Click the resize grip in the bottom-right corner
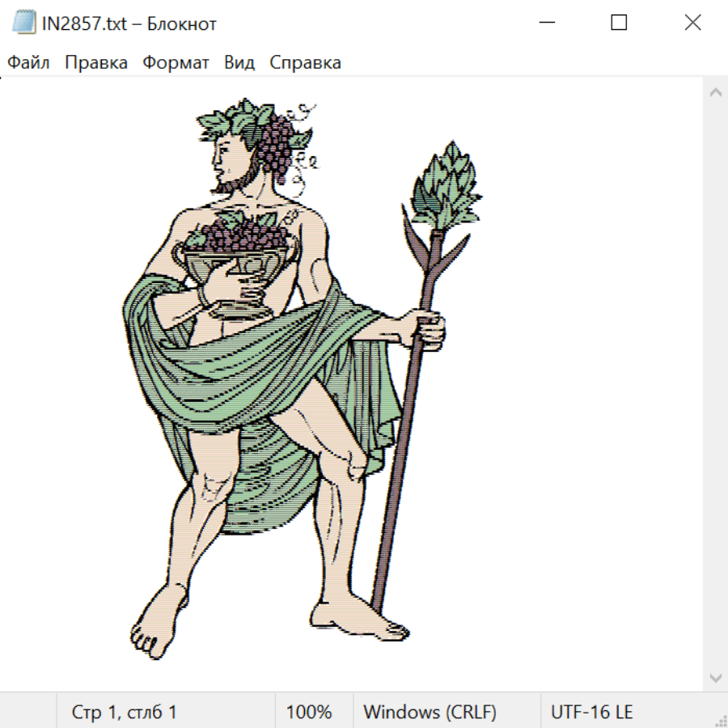The height and width of the screenshot is (728, 728). coord(721,721)
